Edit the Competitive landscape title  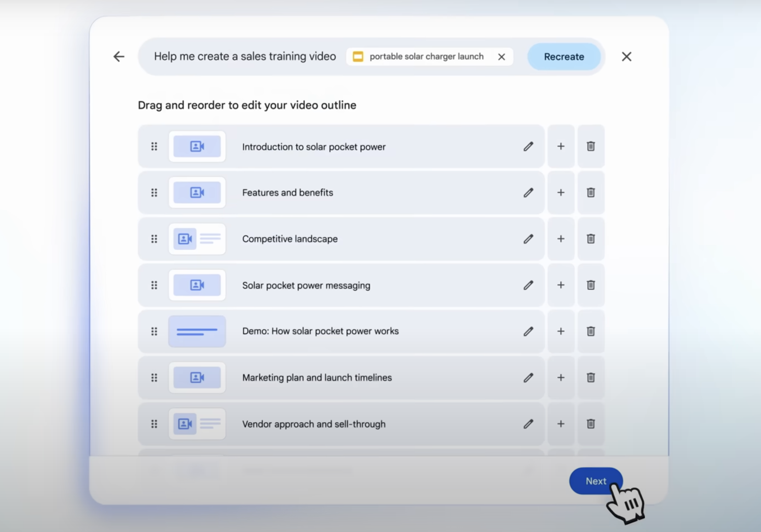(x=528, y=239)
